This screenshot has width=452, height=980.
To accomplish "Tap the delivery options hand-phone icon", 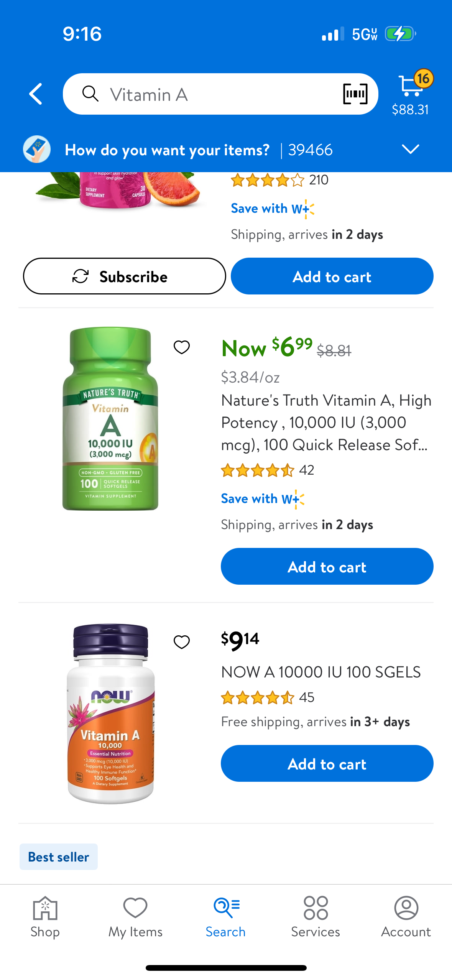I will [37, 150].
